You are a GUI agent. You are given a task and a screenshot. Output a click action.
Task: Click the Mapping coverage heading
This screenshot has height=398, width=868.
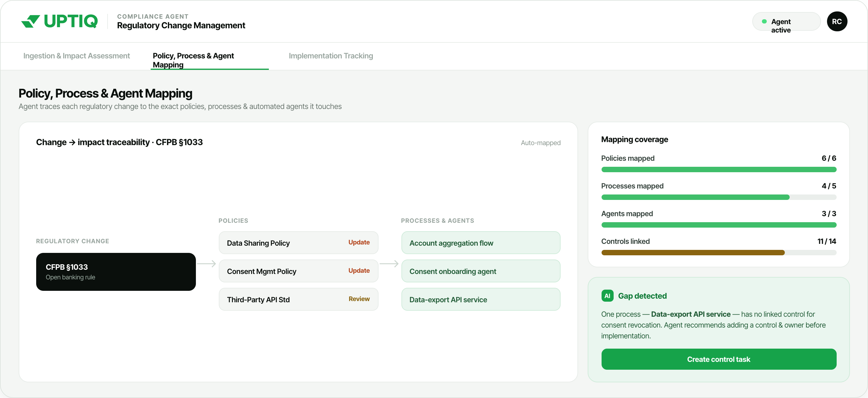point(634,140)
